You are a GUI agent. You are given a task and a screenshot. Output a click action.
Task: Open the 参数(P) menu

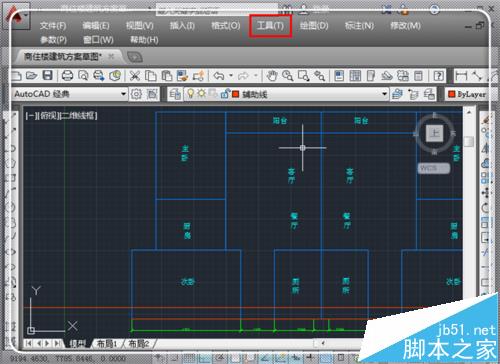[53, 40]
